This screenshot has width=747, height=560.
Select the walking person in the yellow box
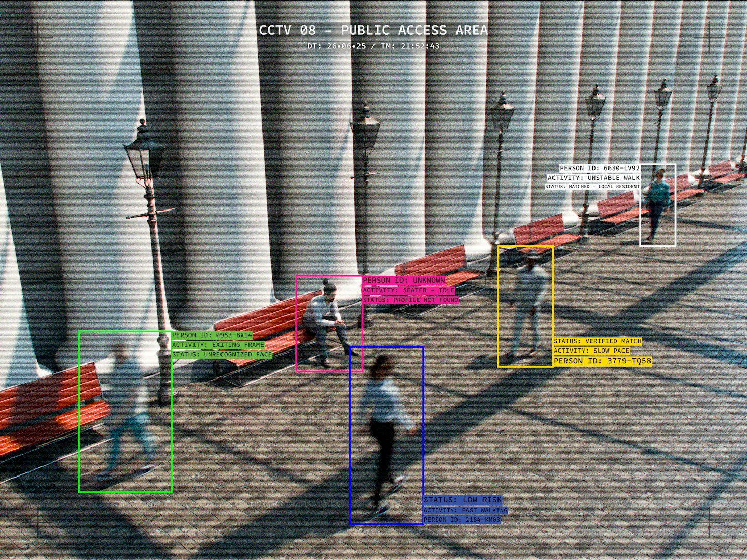pyautogui.click(x=525, y=306)
